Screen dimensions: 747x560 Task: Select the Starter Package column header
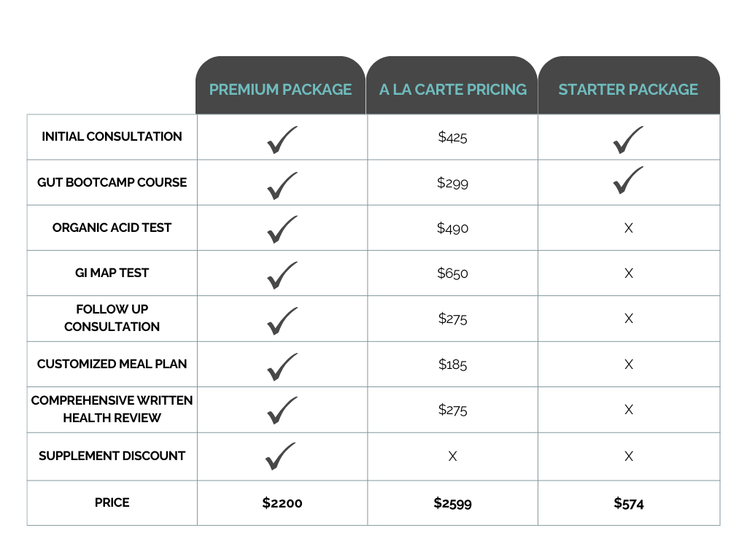pyautogui.click(x=629, y=85)
